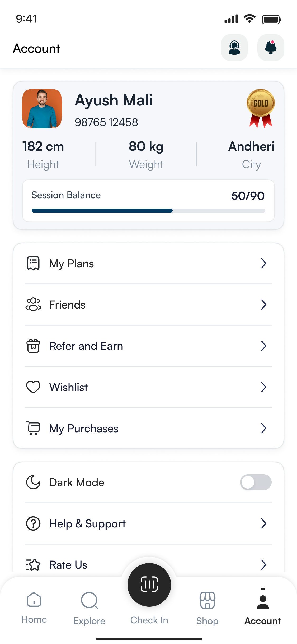
Task: Tap the My Purchases cart icon
Action: pyautogui.click(x=33, y=428)
